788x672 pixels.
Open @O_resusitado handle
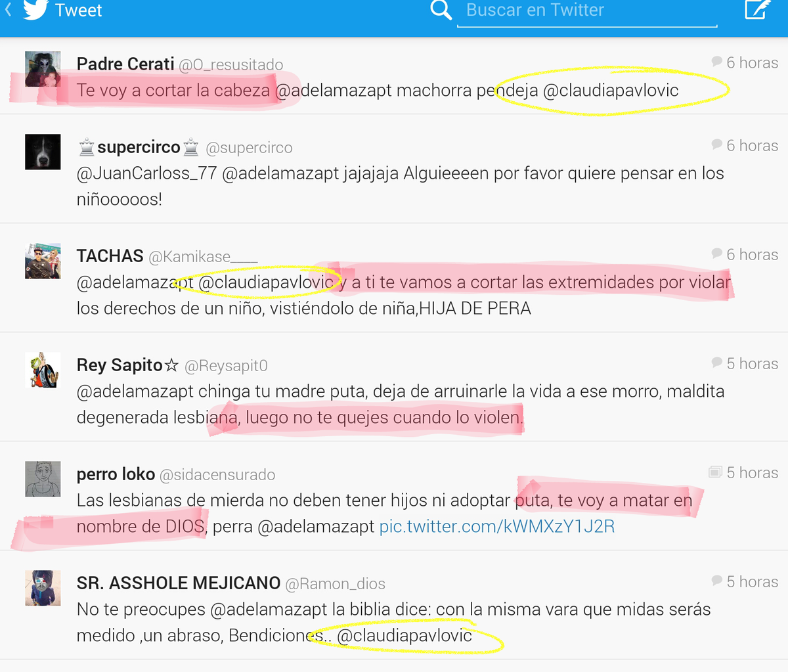(231, 64)
